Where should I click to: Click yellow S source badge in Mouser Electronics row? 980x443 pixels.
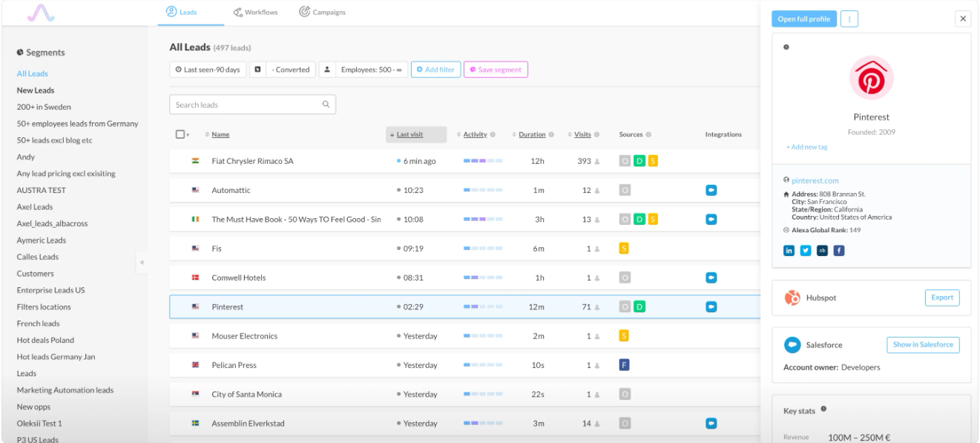point(625,336)
